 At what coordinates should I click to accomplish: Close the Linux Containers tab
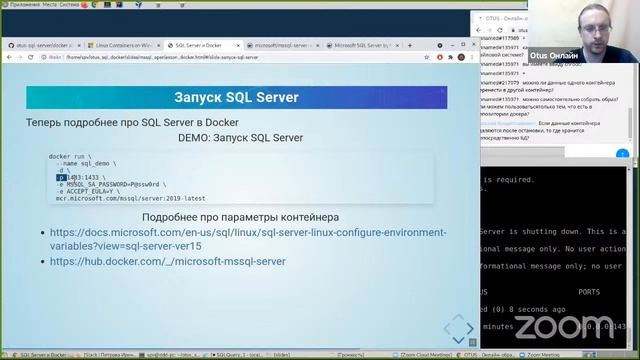(159, 46)
